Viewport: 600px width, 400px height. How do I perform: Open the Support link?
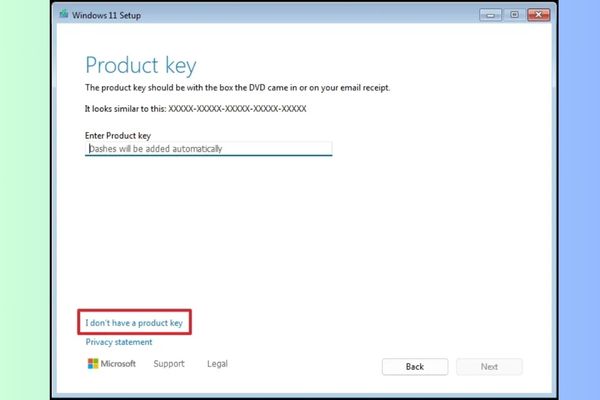(169, 364)
